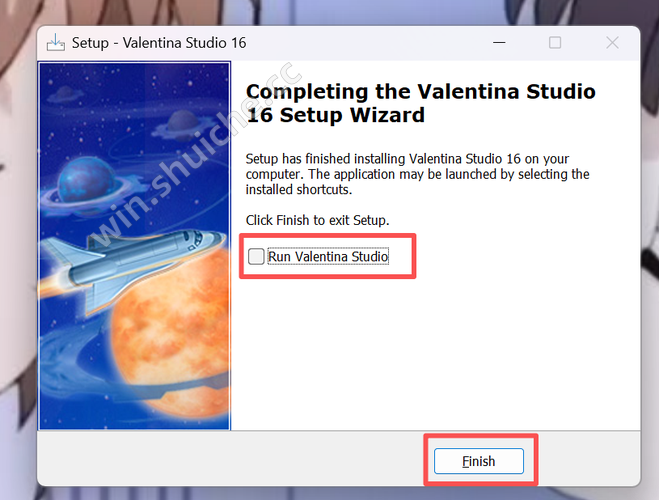
Task: Click the "Click Finish to exit Setup." line
Action: click(317, 220)
